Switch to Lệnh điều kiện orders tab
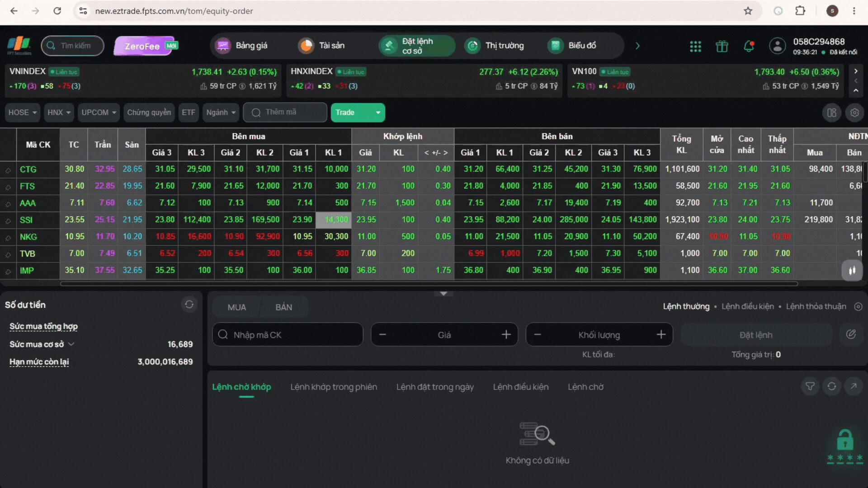The image size is (868, 488). pos(521,387)
